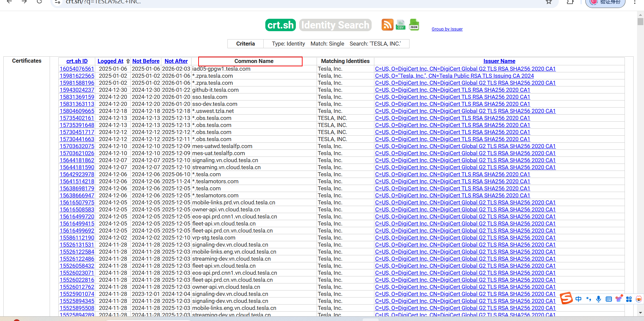The height and width of the screenshot is (321, 644).
Task: Open certificate ID 15804609665
Action: 77,111
